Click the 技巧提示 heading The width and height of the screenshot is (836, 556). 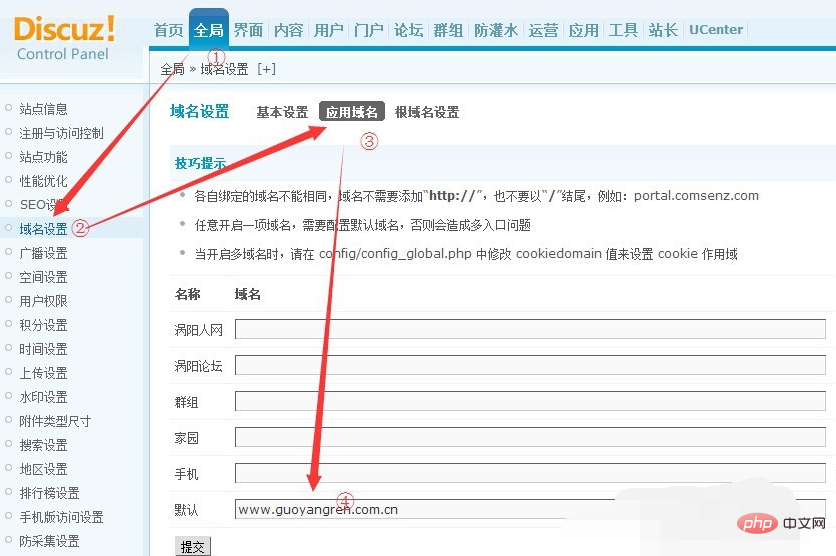pos(200,163)
